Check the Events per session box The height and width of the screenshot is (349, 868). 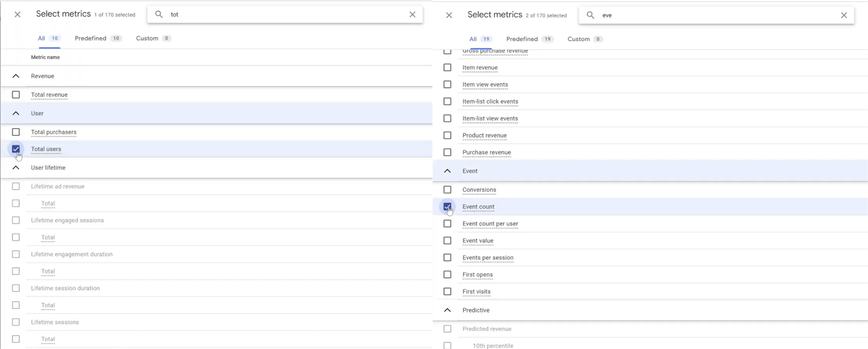tap(447, 257)
